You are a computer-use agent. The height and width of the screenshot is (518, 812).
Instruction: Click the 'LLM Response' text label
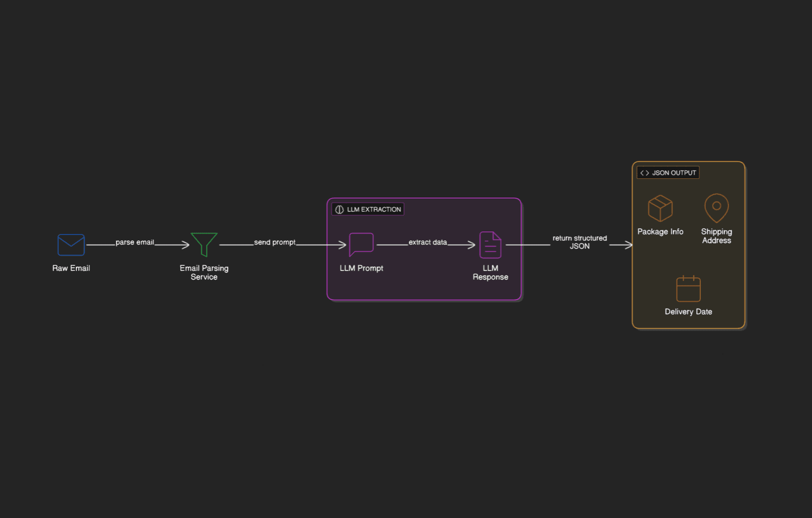tap(490, 272)
